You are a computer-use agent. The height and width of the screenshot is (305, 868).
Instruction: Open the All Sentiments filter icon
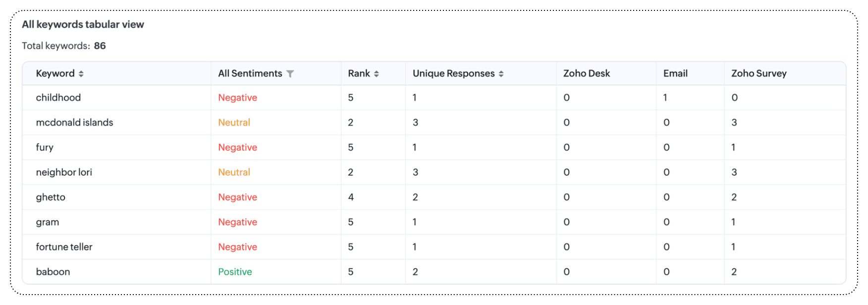(x=290, y=74)
